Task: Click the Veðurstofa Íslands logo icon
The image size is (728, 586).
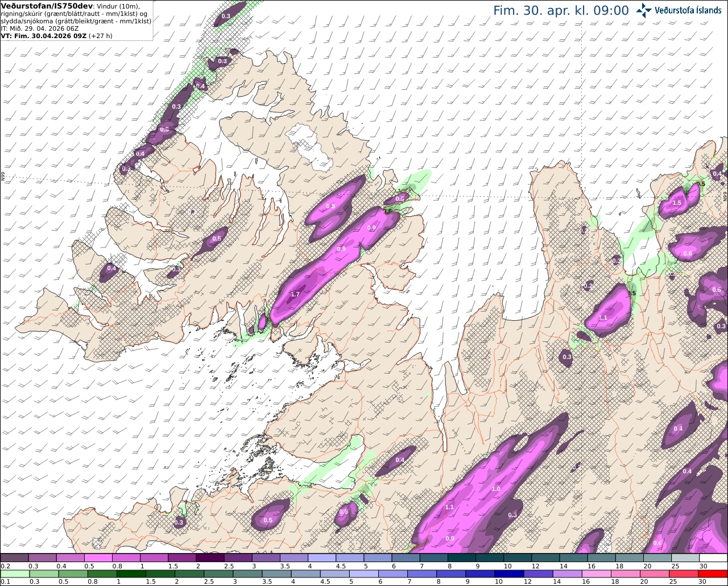Action: tap(644, 10)
